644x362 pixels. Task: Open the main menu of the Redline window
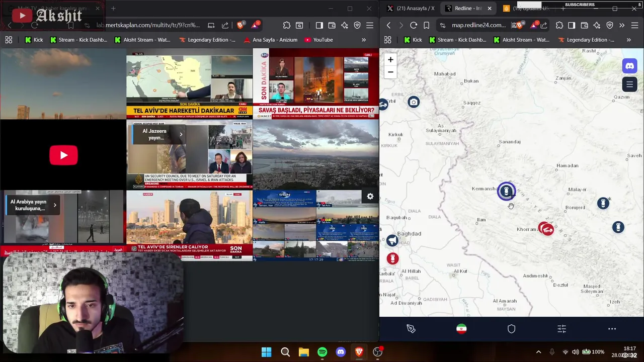tap(634, 25)
